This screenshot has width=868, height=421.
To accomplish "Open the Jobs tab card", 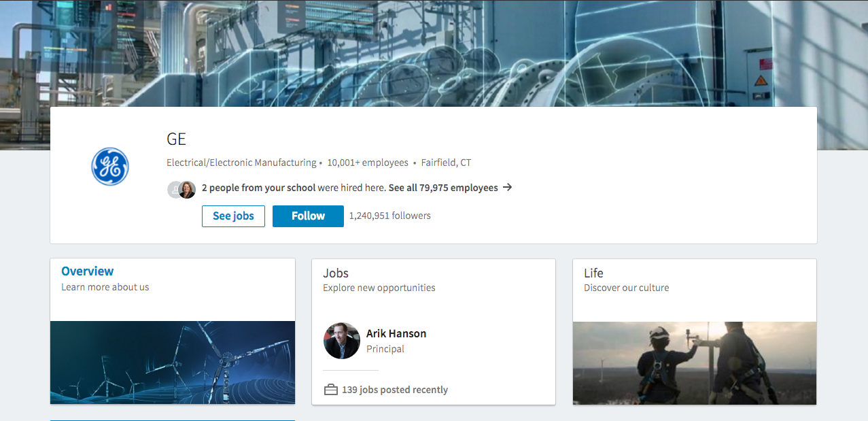I will coord(434,332).
